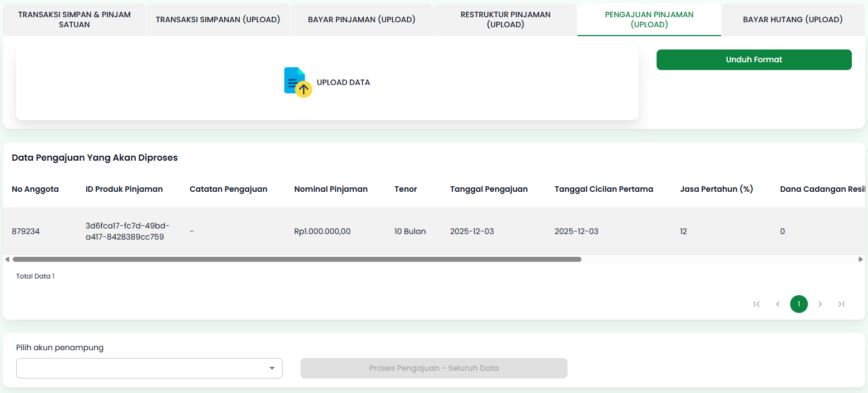Click the Upload Data area to browse files
Image resolution: width=868 pixels, height=393 pixels.
point(328,82)
